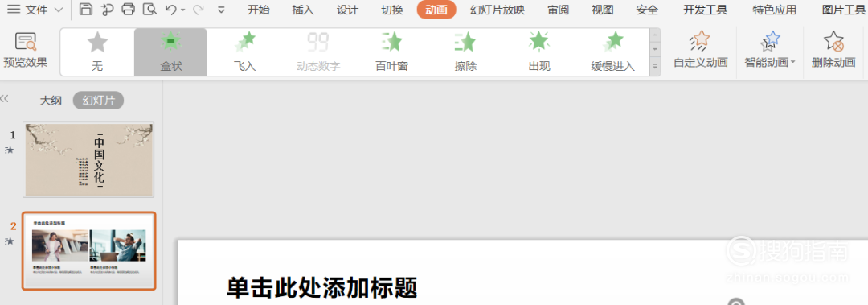Viewport: 868px width, 305px height.
Task: Collapse the slide panel with double chevron
Action: [x=5, y=99]
